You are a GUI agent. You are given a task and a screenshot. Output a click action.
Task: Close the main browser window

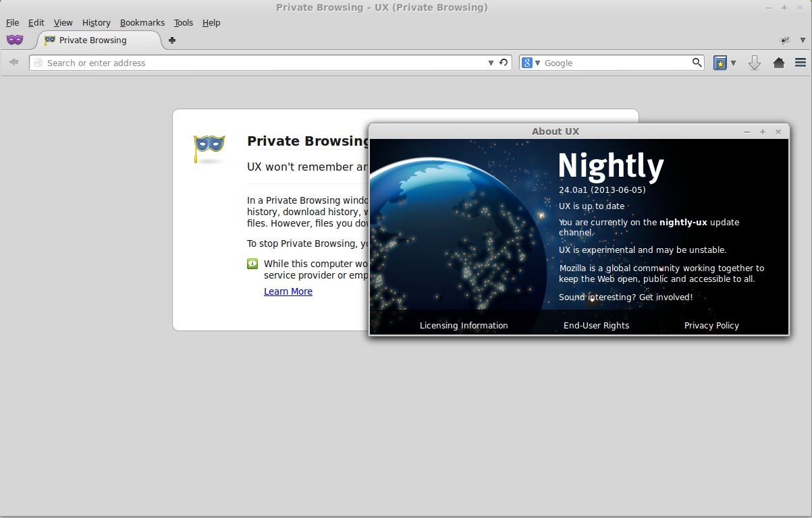[x=801, y=7]
